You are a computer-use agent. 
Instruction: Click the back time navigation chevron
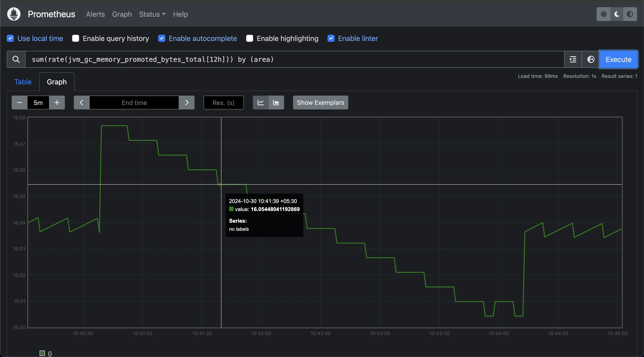click(x=81, y=102)
